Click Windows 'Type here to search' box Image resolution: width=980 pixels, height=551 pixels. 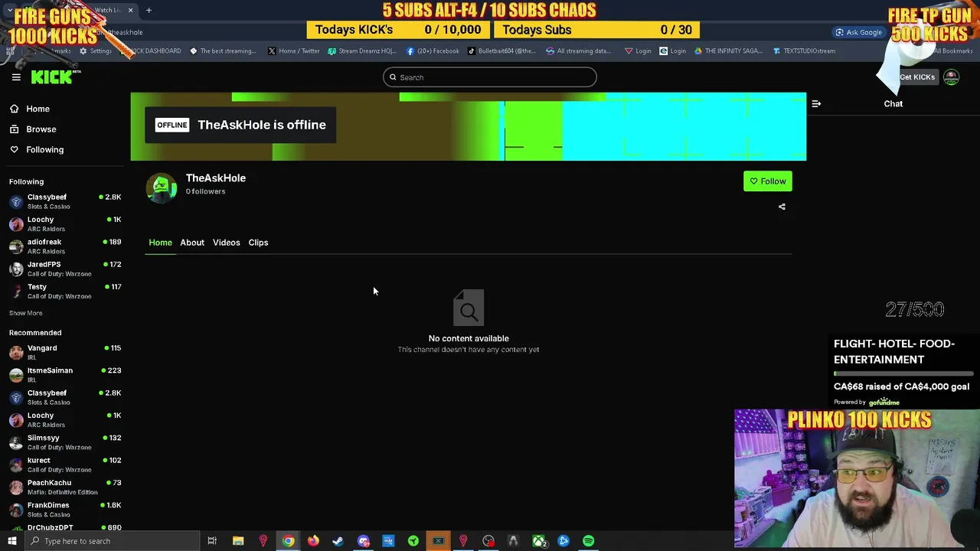click(112, 541)
